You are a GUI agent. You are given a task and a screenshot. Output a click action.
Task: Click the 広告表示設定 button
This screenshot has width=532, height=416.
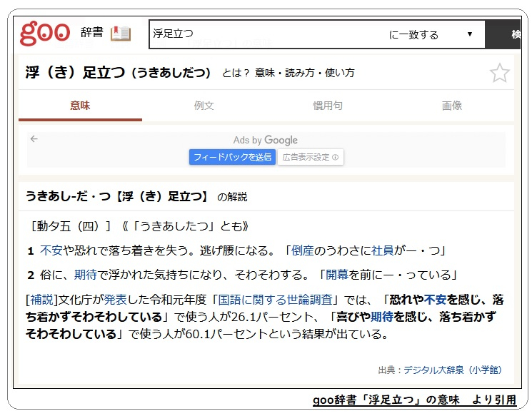click(x=311, y=157)
